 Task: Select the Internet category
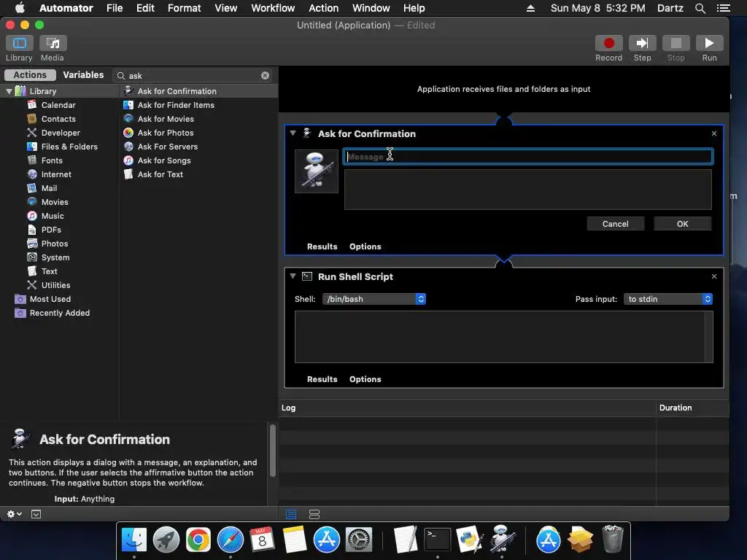[55, 174]
